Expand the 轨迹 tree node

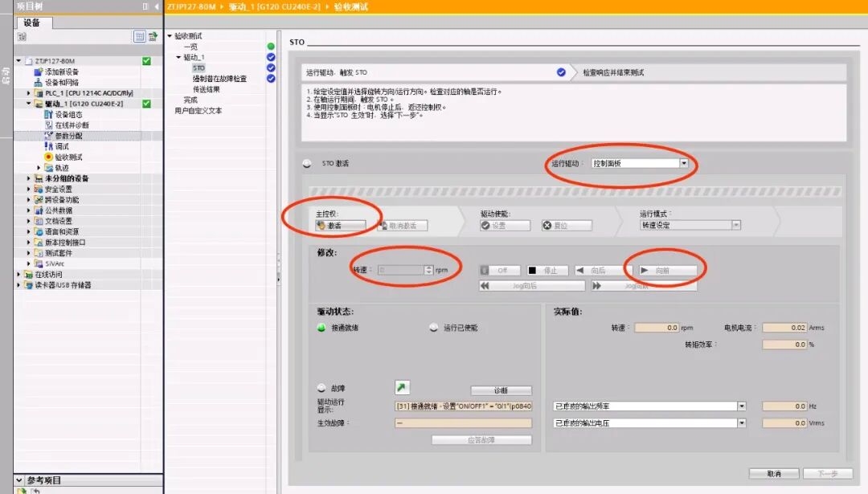[39, 168]
